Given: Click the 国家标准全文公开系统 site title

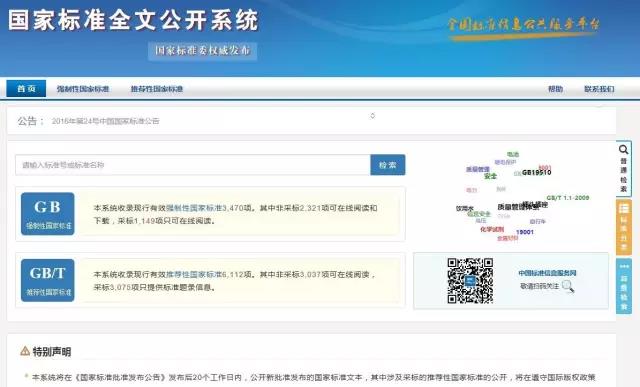Looking at the screenshot, I should 133,20.
